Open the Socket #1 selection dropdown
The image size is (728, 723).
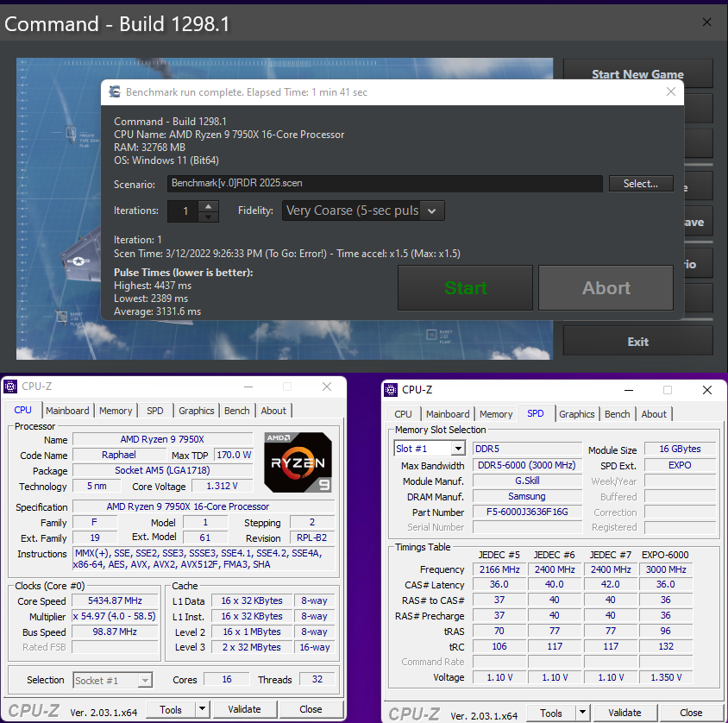(x=145, y=681)
